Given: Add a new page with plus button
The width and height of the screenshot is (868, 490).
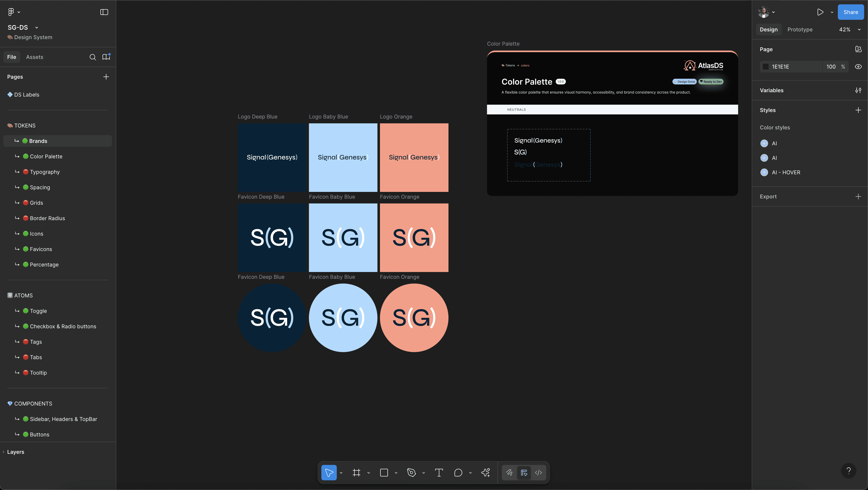Looking at the screenshot, I should point(106,77).
